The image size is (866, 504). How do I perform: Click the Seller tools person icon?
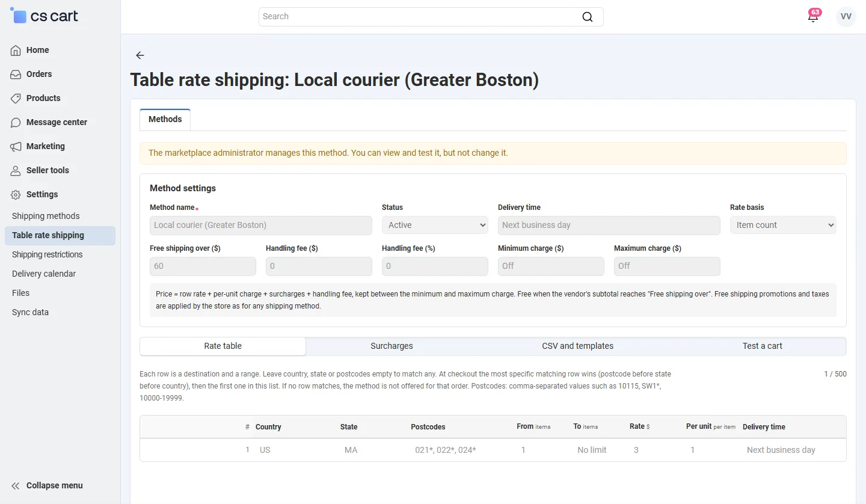[x=16, y=171]
